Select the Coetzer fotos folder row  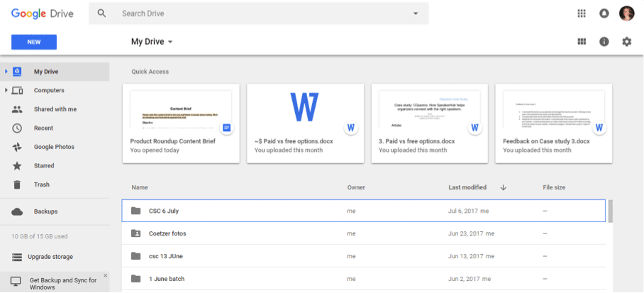363,233
